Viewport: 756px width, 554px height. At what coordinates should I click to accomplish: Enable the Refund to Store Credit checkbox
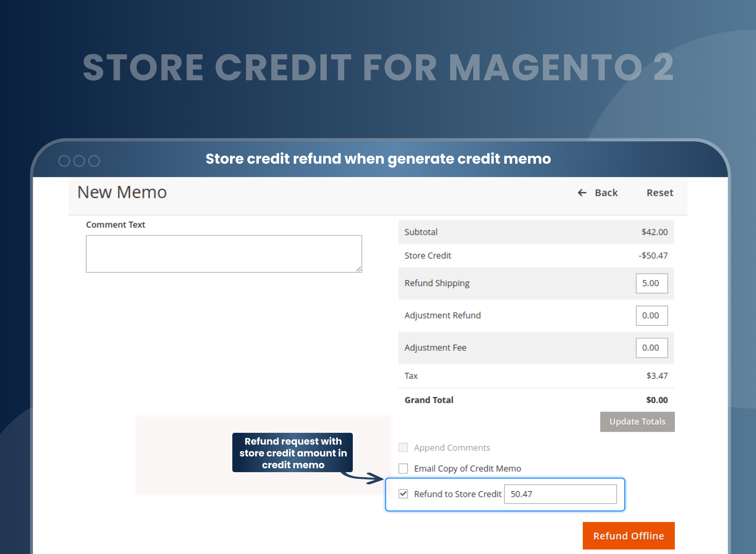(x=403, y=494)
